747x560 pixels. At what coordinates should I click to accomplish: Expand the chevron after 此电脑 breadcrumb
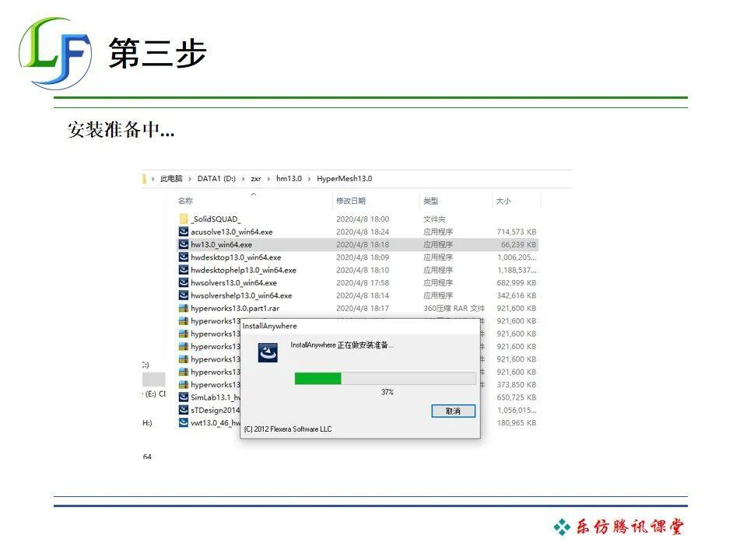[190, 179]
